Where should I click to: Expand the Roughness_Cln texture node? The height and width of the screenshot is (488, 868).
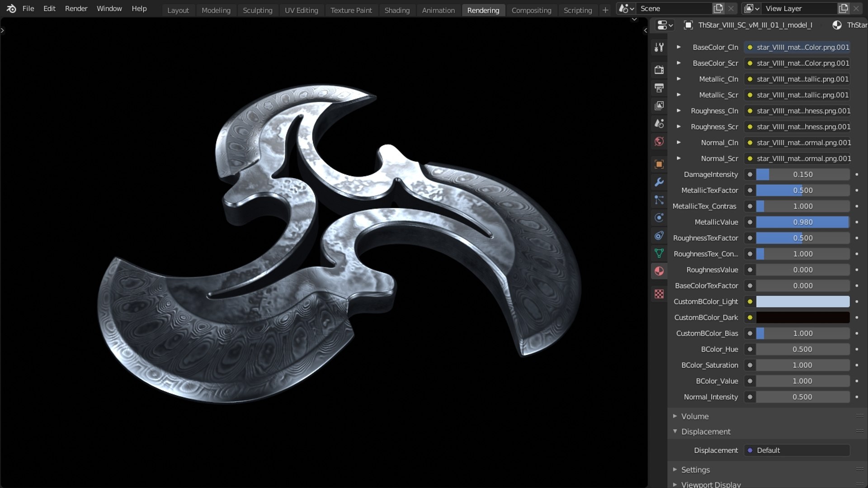(679, 111)
